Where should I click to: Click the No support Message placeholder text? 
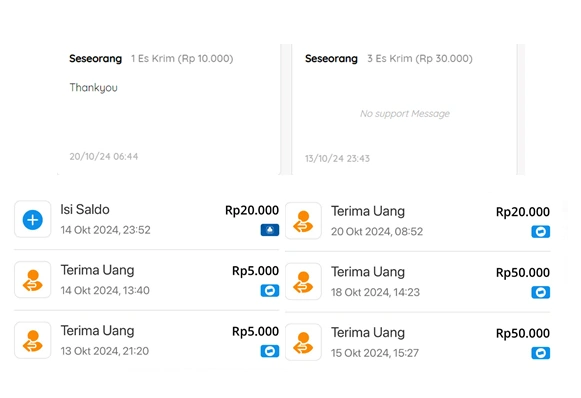(405, 113)
